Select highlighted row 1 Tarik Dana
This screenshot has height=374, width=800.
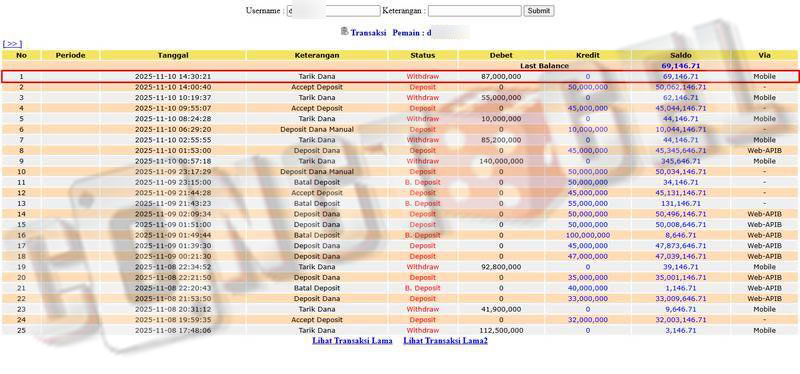[x=400, y=77]
